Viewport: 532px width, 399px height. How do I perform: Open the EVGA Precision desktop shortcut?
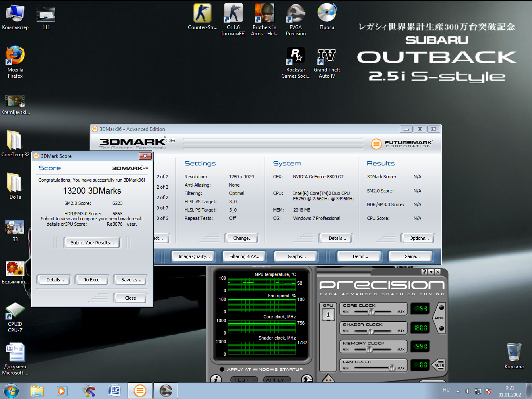tap(296, 20)
